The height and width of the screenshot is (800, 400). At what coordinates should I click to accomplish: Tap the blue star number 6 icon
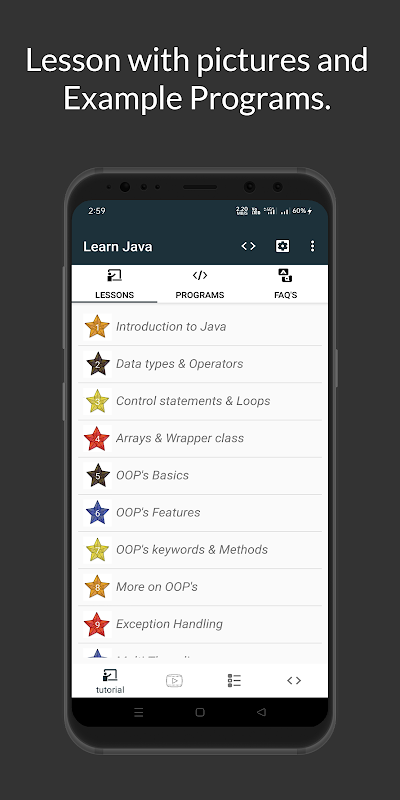97,512
